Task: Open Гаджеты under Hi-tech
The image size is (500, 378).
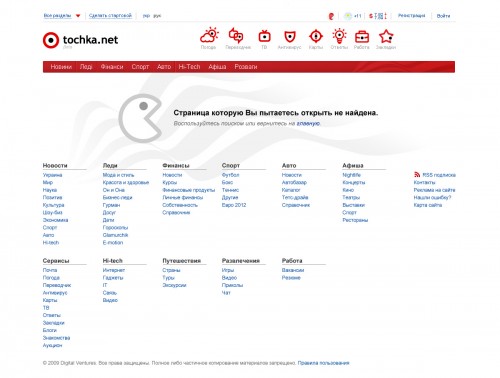Action: 113,278
